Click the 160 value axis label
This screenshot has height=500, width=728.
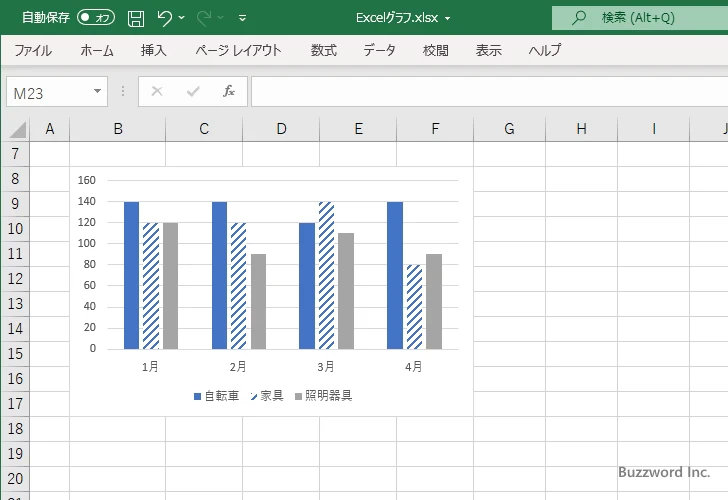[87, 180]
